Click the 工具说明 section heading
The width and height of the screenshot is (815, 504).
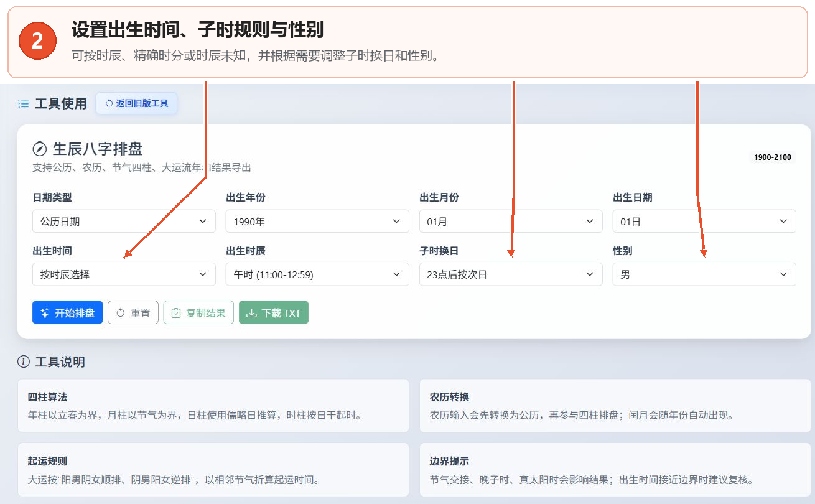[60, 362]
